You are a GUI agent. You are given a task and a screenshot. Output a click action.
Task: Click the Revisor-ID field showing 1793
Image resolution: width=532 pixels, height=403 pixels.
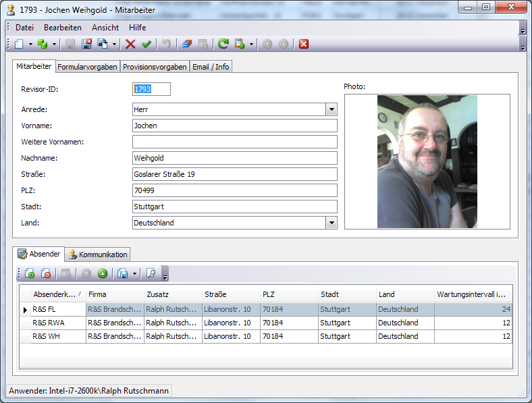click(x=151, y=89)
